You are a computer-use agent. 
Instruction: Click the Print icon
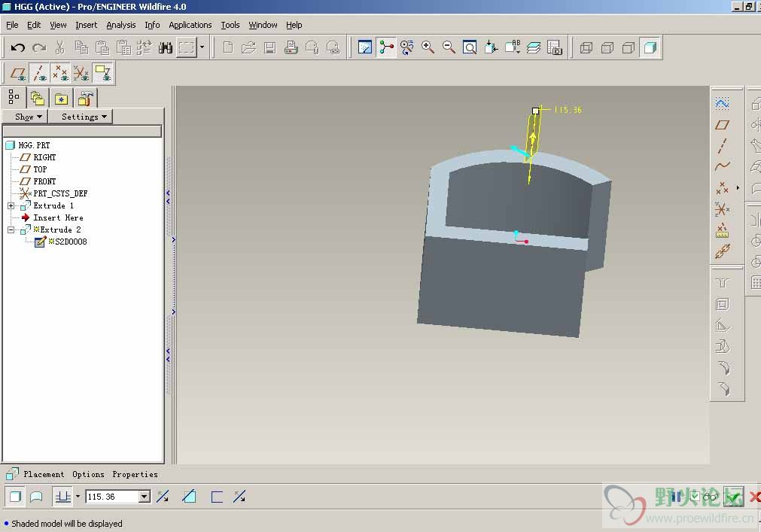click(x=291, y=47)
